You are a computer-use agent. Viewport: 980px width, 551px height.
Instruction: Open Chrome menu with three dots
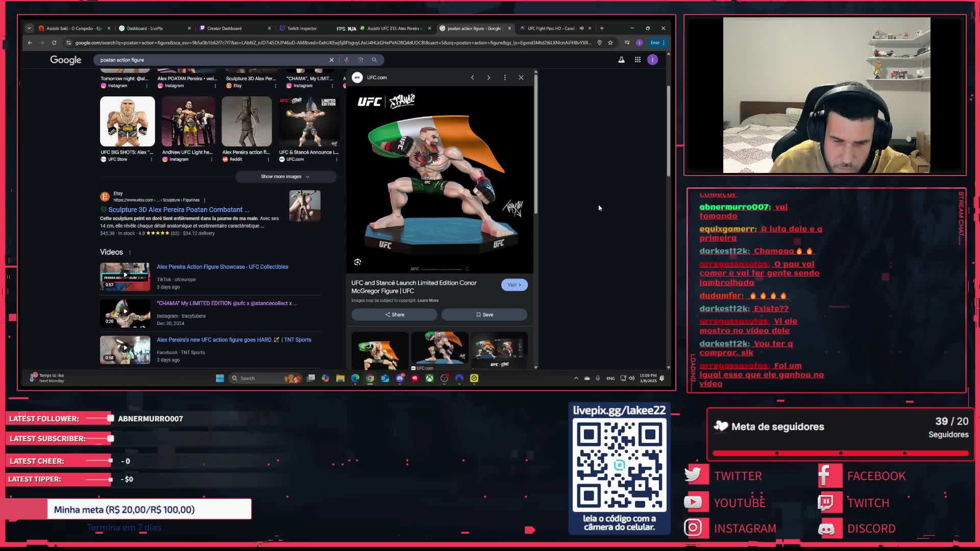tap(664, 43)
